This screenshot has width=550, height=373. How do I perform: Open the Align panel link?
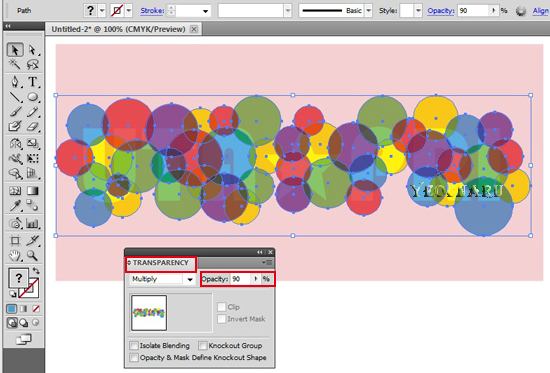click(541, 11)
